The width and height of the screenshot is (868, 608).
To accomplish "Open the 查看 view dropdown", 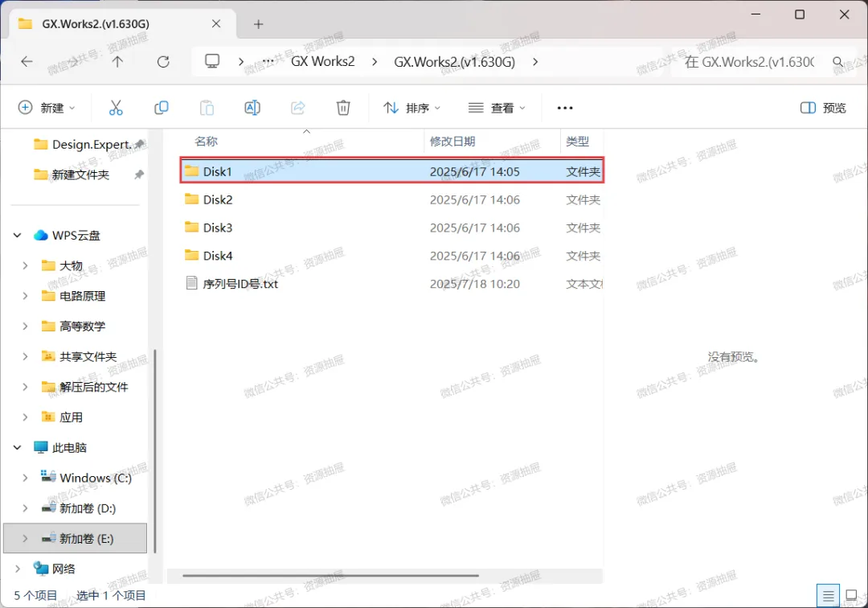I will (497, 108).
